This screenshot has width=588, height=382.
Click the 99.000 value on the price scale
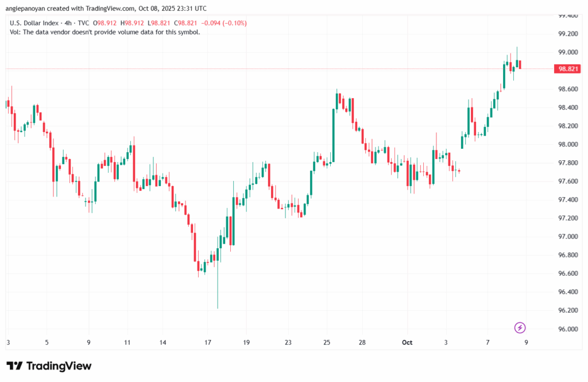click(x=568, y=52)
